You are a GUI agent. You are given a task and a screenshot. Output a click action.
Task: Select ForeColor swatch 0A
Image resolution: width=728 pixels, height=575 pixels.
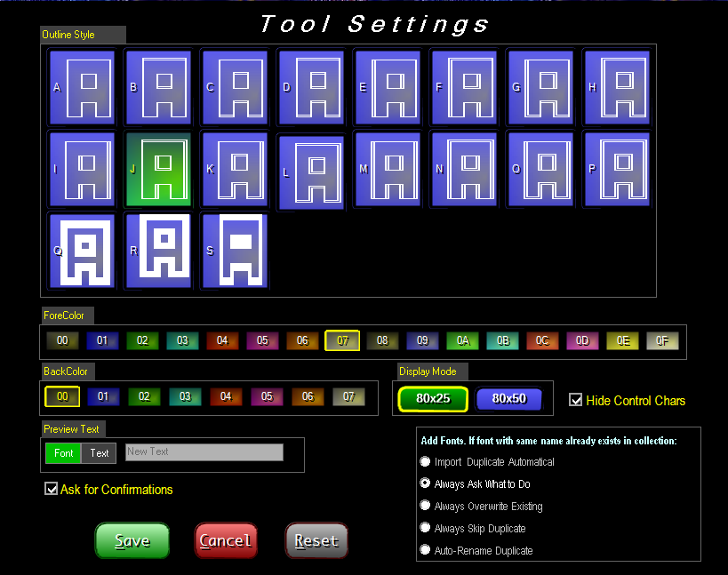pyautogui.click(x=462, y=340)
